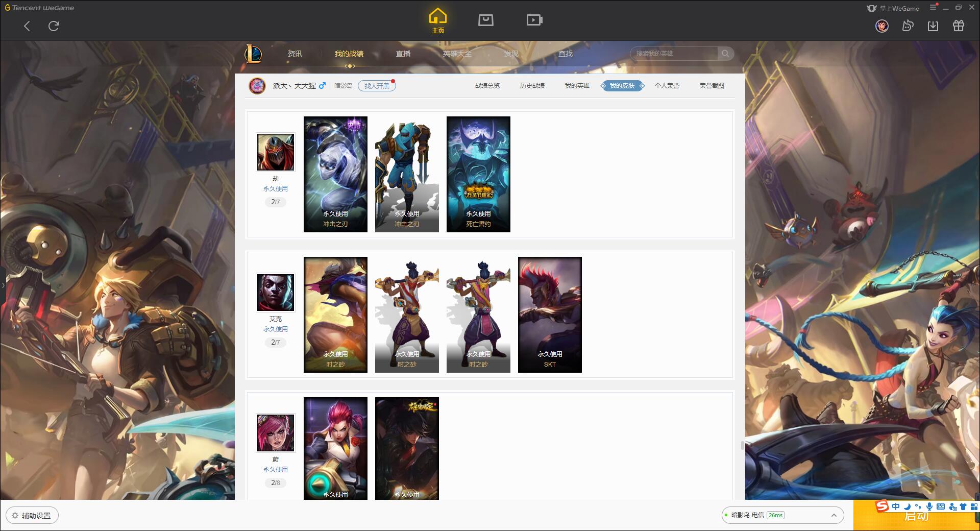The image size is (980, 531).
Task: Open 死亡誓约 skin card
Action: tap(478, 174)
